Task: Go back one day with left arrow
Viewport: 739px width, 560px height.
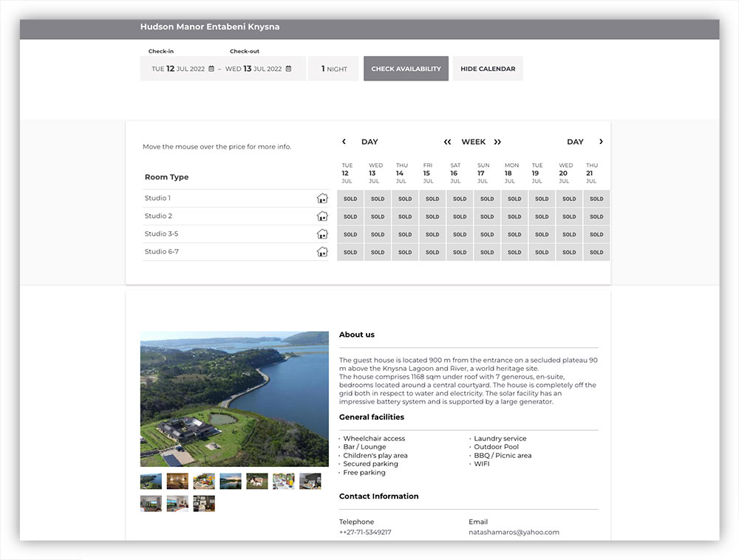Action: point(344,142)
